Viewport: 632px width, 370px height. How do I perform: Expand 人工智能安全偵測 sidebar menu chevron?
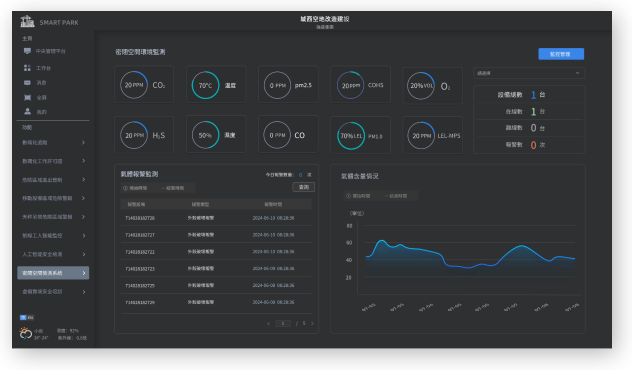click(83, 254)
